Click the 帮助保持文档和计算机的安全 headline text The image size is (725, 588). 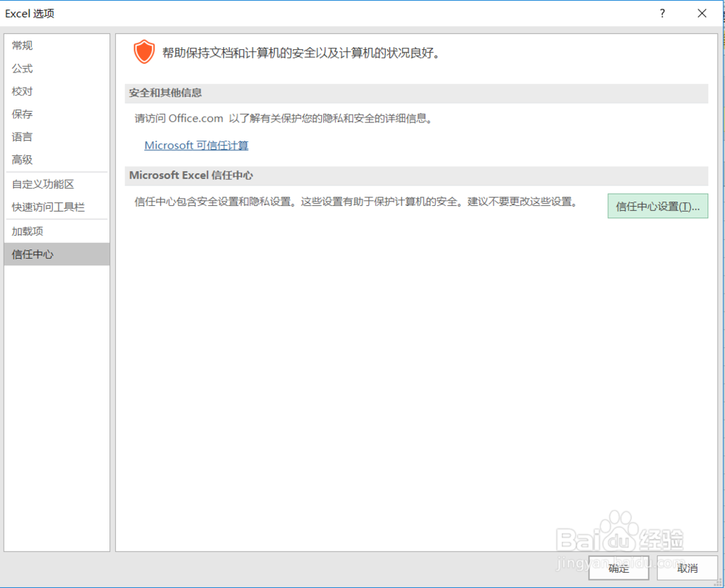301,53
